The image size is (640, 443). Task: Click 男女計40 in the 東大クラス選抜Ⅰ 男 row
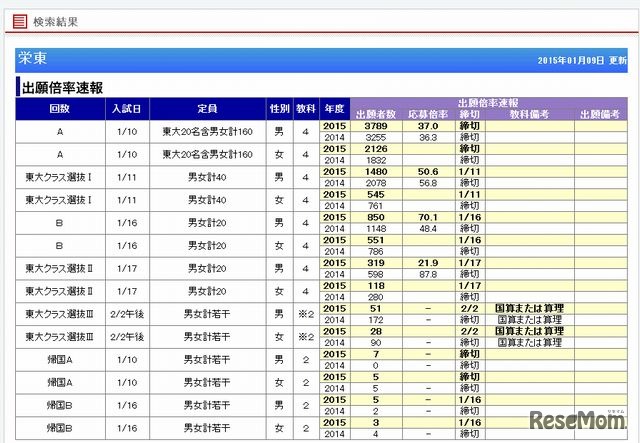coord(207,178)
